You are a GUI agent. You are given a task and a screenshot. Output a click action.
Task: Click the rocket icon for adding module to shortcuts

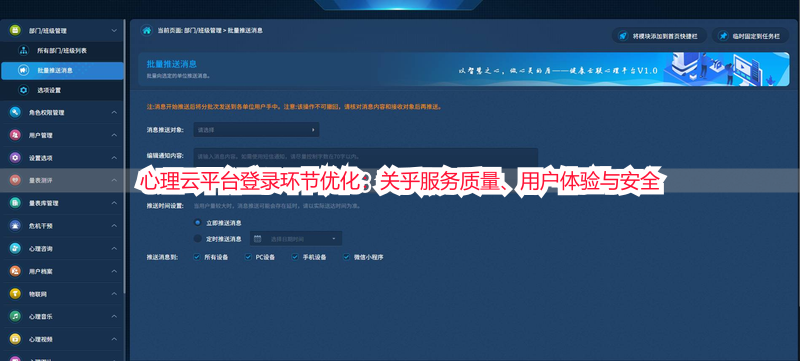(622, 36)
